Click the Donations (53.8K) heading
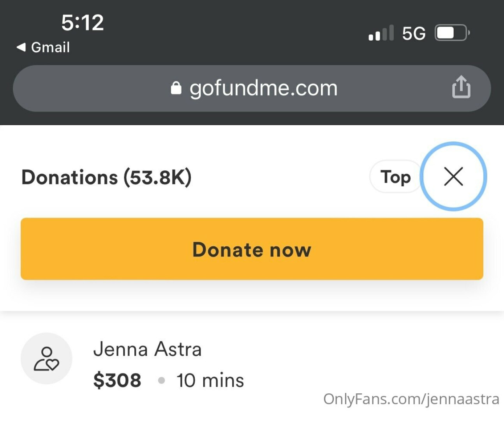Screen dimensions: 504x421 106,177
